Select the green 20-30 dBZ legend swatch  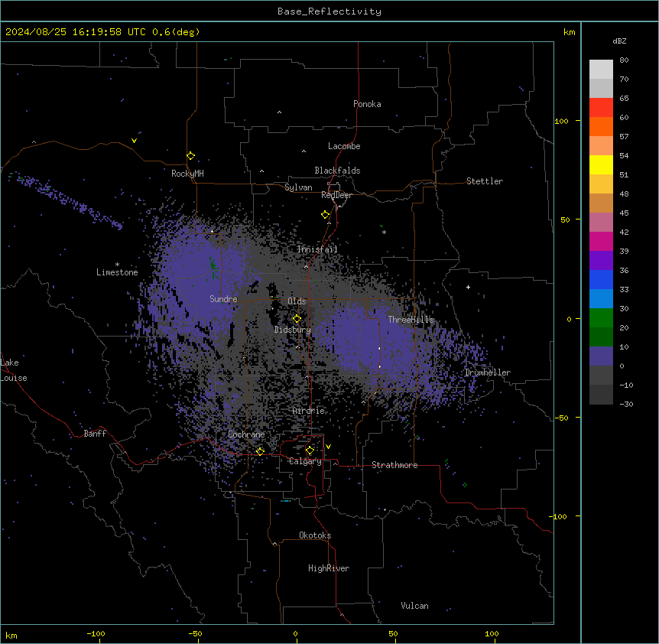pos(601,318)
